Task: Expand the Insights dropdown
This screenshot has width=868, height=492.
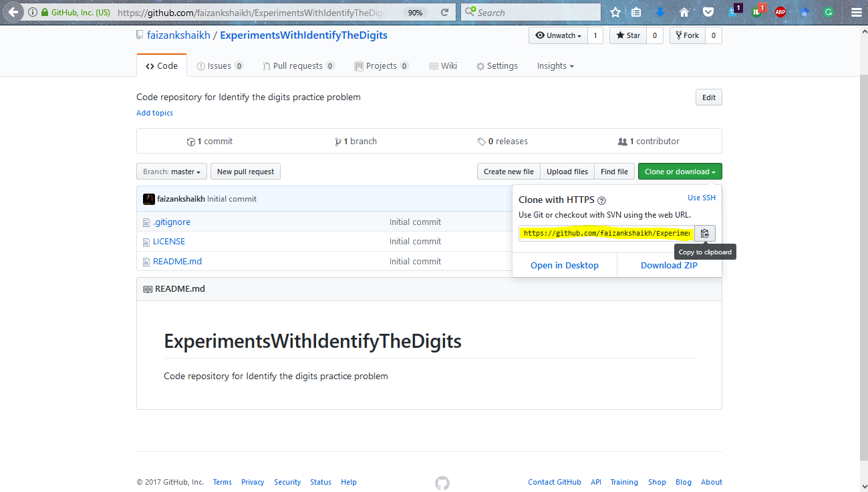Action: coord(555,66)
